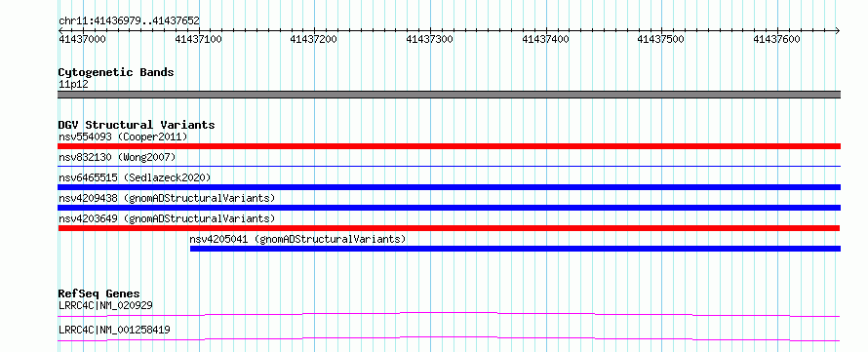This screenshot has height=352, width=868.
Task: Open the nsv832130 (Wong2007) label
Action: [117, 157]
